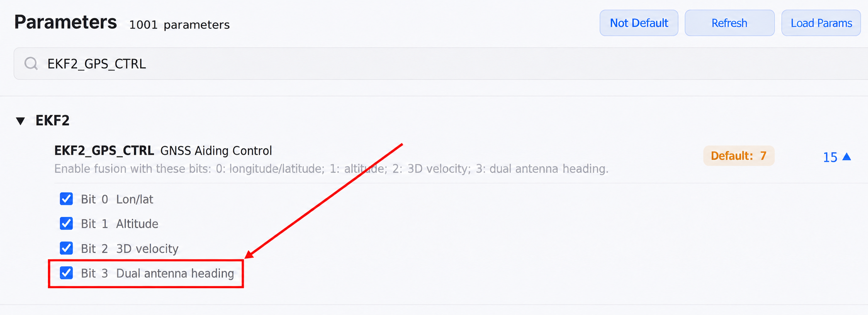Click the Default: 7 badge
Viewport: 868px width, 315px height.
click(738, 156)
